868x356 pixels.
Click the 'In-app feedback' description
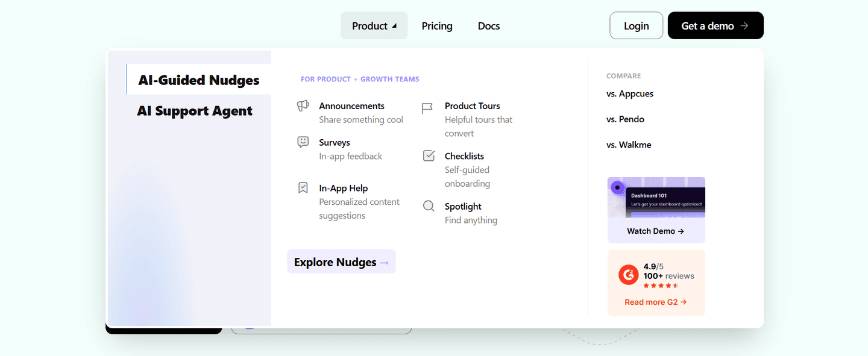(351, 157)
